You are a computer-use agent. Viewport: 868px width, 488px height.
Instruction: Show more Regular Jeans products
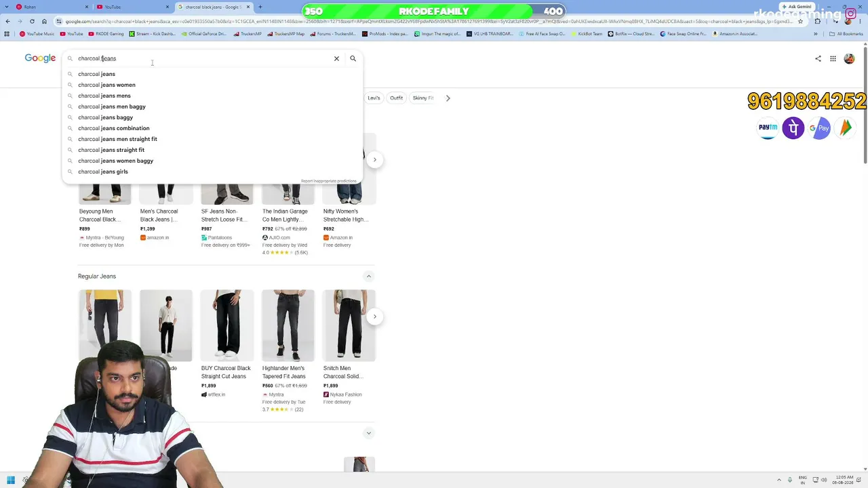tap(374, 317)
